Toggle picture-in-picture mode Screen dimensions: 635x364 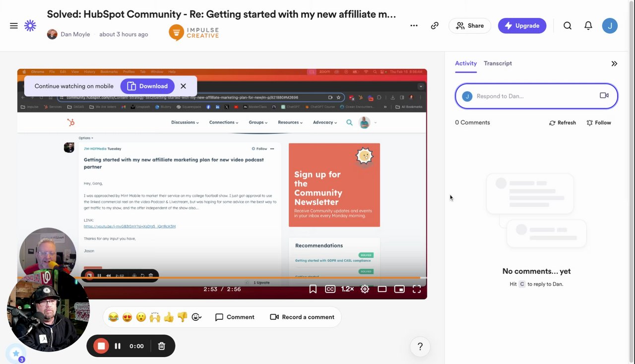[399, 289]
